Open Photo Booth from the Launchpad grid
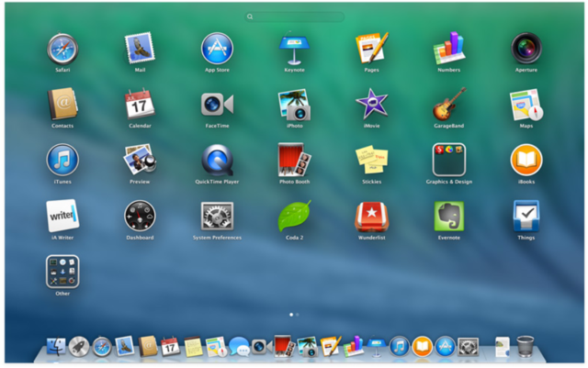This screenshot has height=368, width=588. [294, 160]
